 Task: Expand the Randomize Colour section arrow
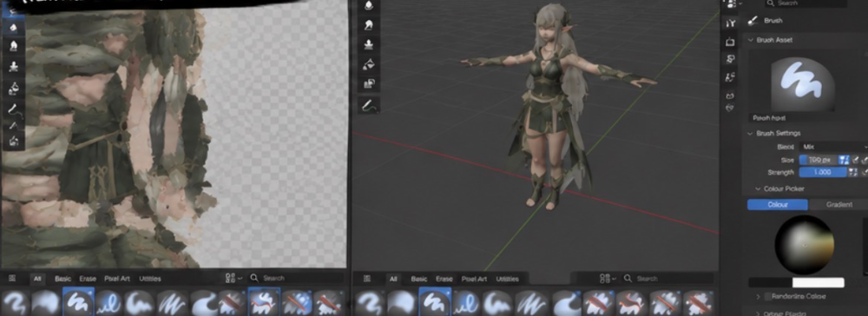758,297
